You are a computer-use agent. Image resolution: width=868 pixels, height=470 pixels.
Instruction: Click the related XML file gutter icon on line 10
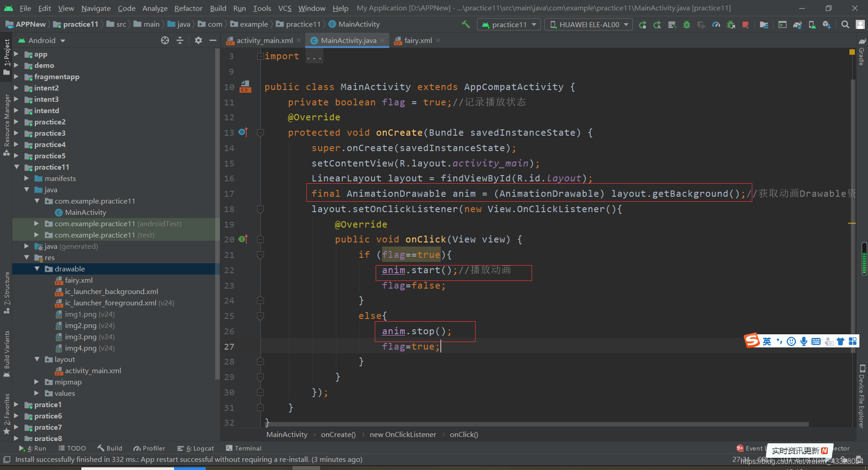click(245, 86)
